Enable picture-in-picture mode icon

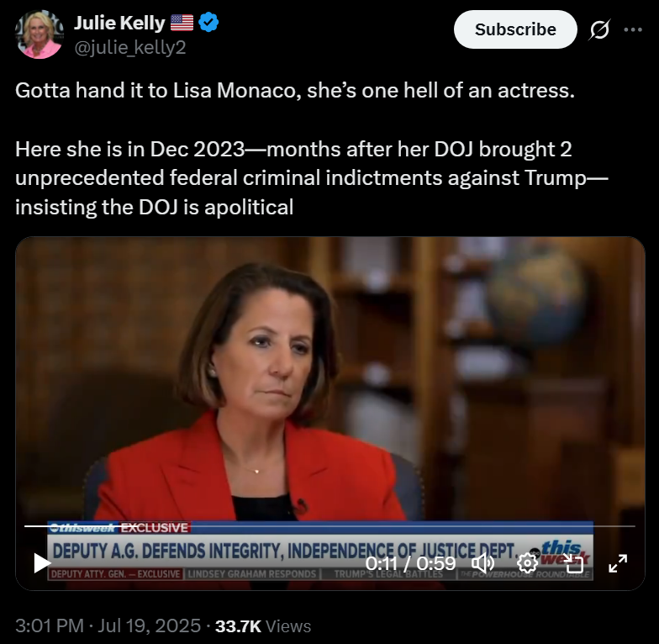click(x=573, y=563)
